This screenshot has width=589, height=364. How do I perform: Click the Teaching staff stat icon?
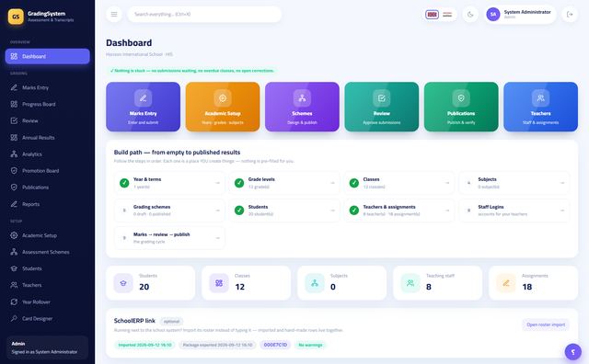(x=410, y=283)
